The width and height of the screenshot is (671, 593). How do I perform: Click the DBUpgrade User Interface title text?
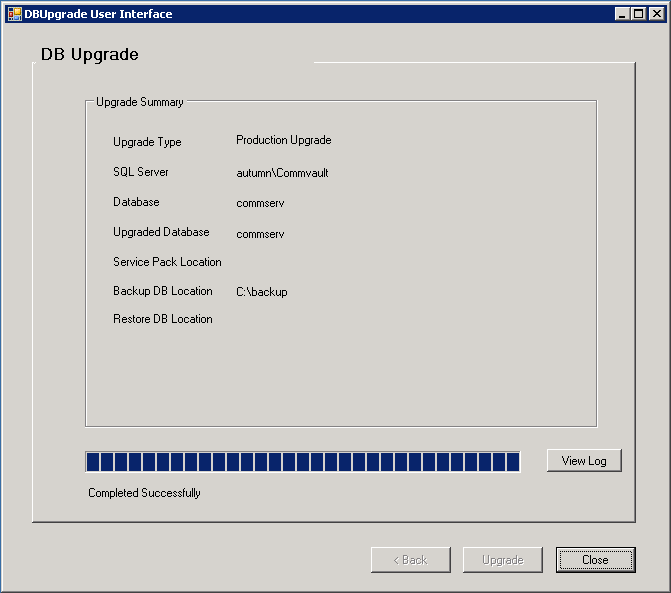(x=98, y=14)
